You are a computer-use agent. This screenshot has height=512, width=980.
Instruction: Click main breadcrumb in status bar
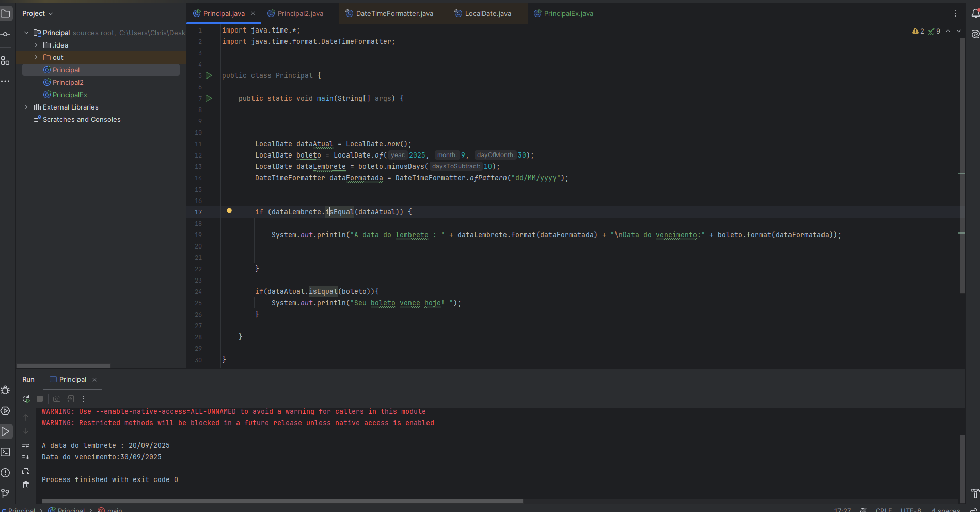[114, 509]
